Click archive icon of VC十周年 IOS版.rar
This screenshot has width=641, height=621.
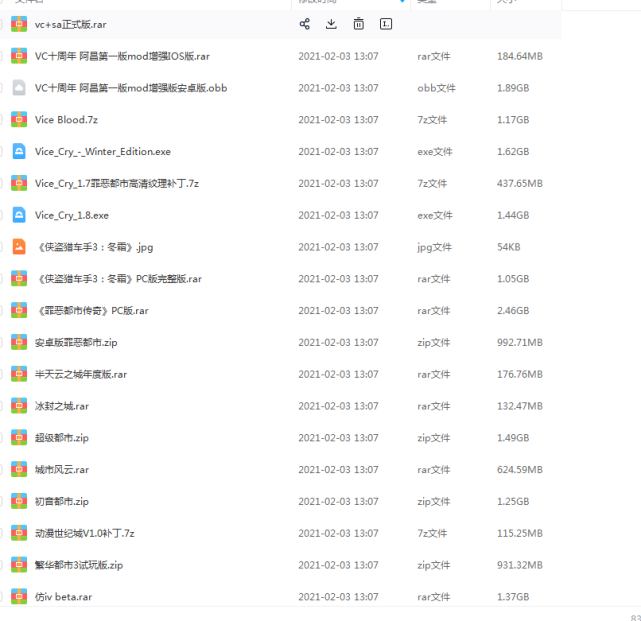click(x=19, y=56)
